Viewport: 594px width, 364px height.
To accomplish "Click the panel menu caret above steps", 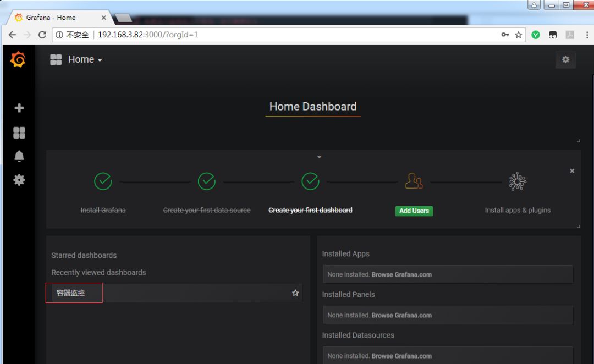I will (x=320, y=157).
